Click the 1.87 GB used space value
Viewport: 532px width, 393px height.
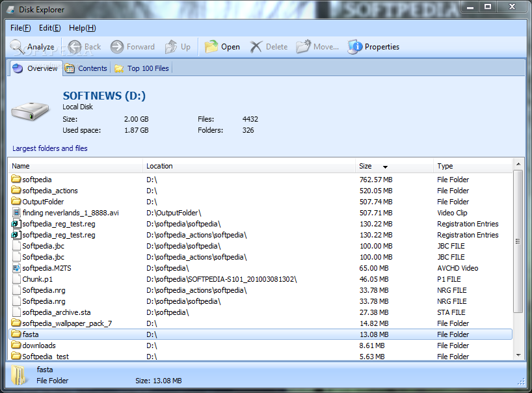coord(137,130)
